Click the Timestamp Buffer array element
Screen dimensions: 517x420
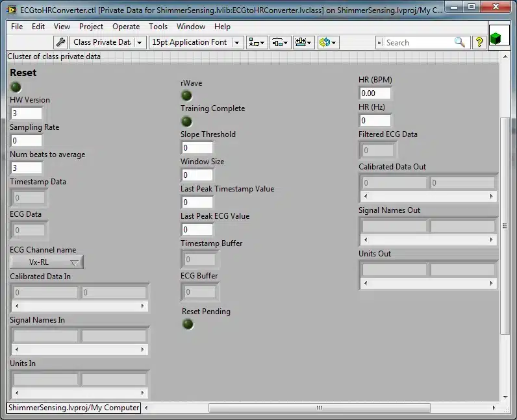200,260
